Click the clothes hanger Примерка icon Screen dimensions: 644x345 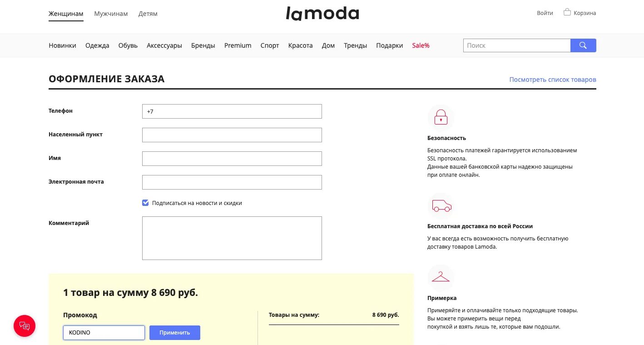point(441,277)
